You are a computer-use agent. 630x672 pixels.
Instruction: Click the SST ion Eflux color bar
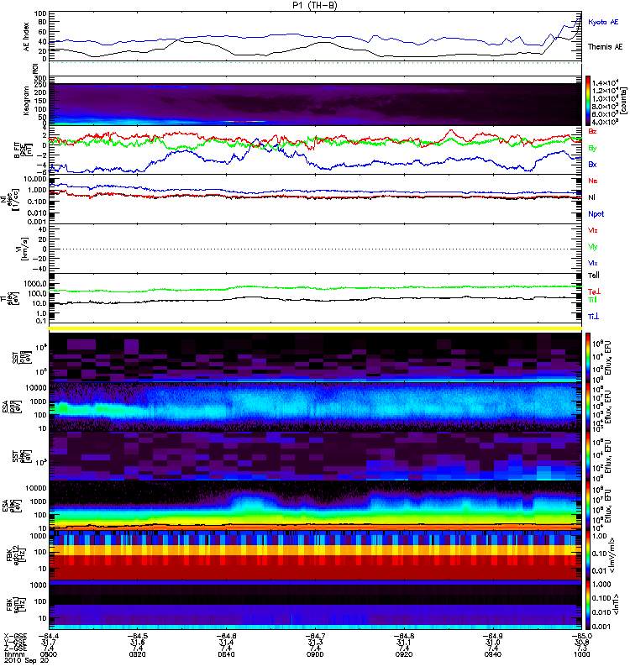click(588, 357)
